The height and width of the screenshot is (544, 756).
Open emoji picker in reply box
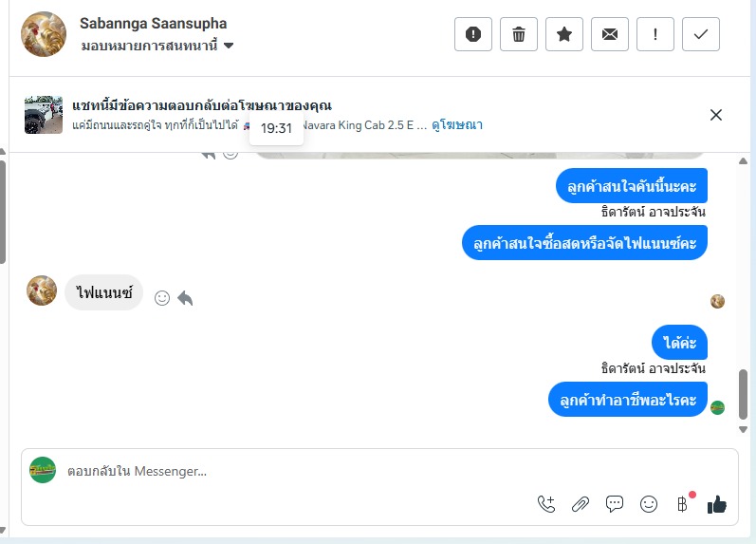click(x=649, y=504)
